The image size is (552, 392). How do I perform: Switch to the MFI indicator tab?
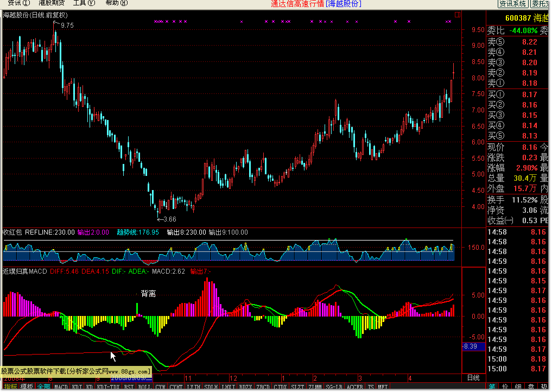click(382, 387)
